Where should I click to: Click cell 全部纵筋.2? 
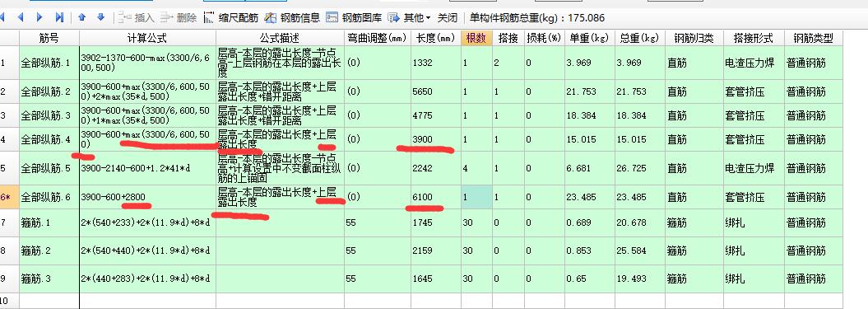pyautogui.click(x=49, y=91)
